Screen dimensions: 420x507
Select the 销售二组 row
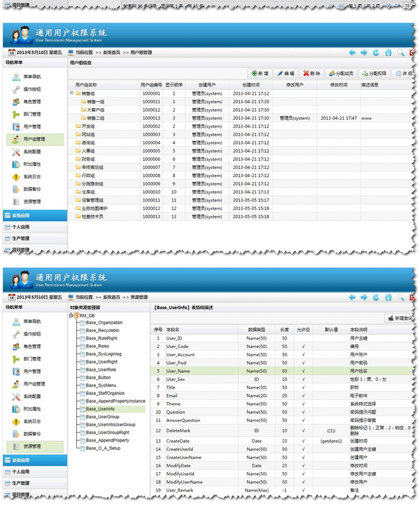click(x=241, y=119)
